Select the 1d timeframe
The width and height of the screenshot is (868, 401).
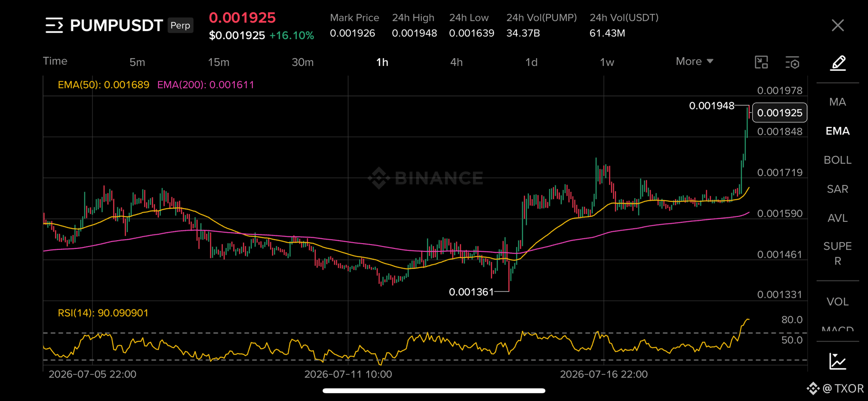tap(531, 62)
